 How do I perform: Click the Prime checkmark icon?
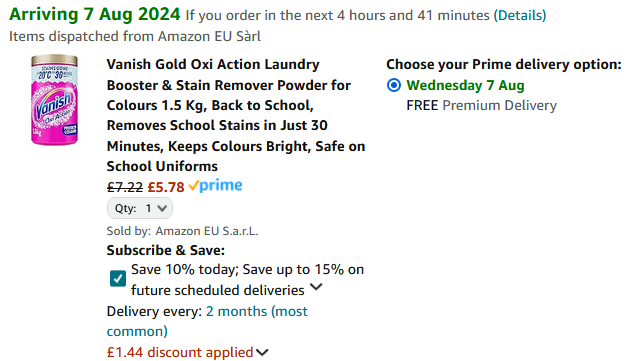pos(194,186)
